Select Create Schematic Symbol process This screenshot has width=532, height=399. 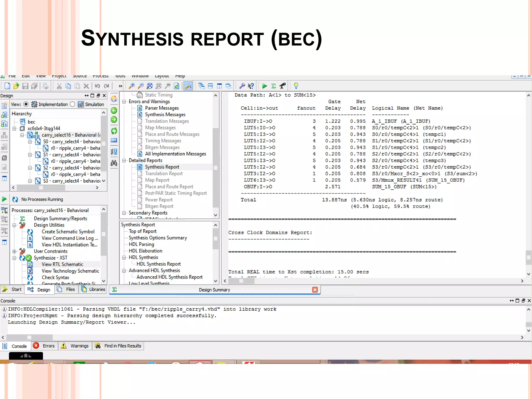coord(68,231)
